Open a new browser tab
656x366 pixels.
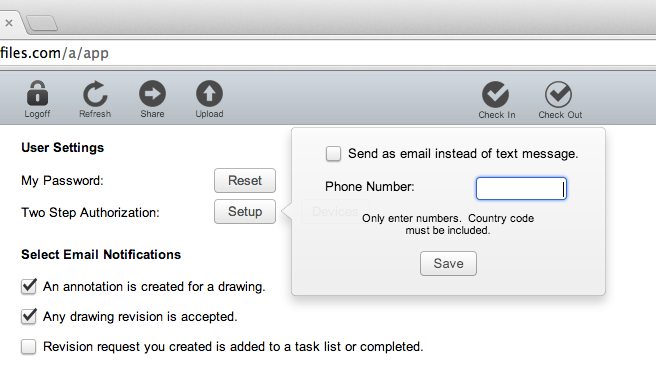(41, 23)
